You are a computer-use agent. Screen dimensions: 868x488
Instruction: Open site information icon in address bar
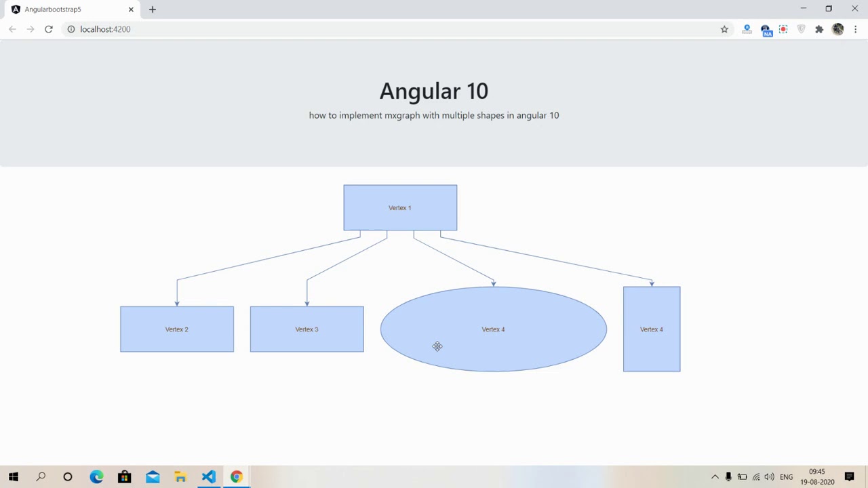(x=71, y=29)
